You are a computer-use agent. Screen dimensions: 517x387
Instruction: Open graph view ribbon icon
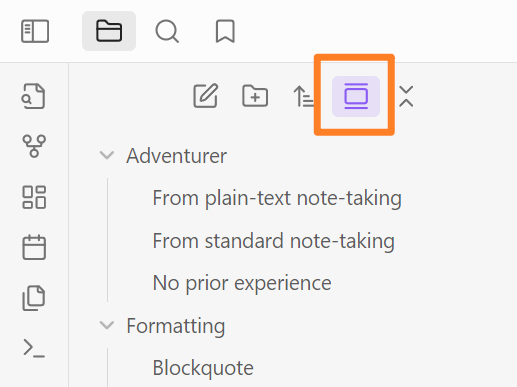[x=34, y=146]
